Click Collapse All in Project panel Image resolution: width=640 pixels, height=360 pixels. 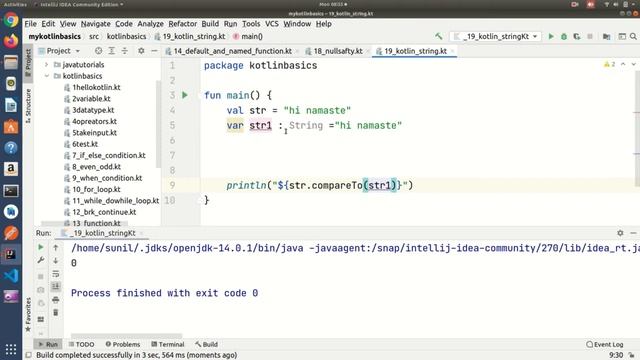124,51
